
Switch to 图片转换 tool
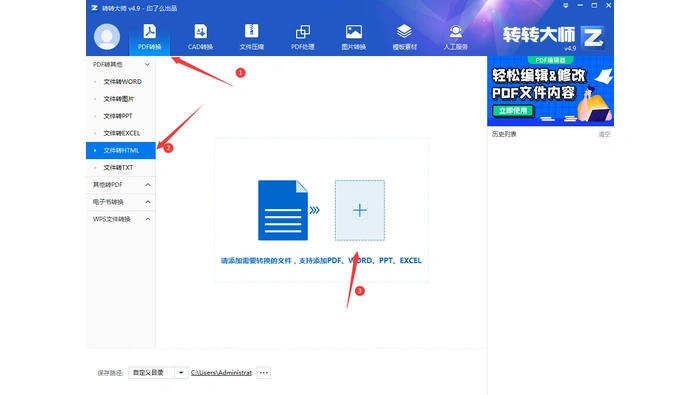(354, 37)
